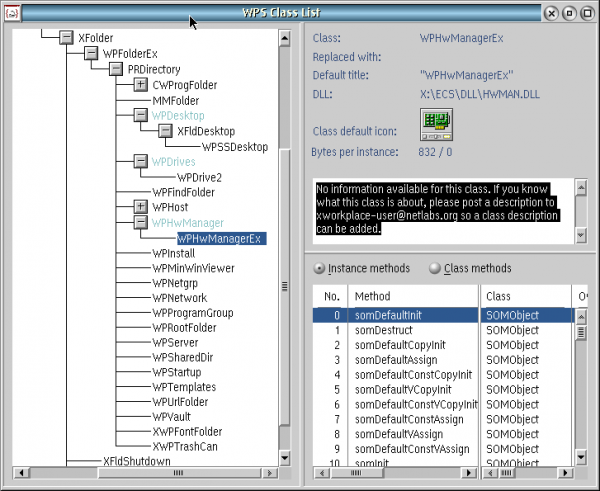Select WPProgramGroup in the class tree
The width and height of the screenshot is (600, 491).
point(193,312)
